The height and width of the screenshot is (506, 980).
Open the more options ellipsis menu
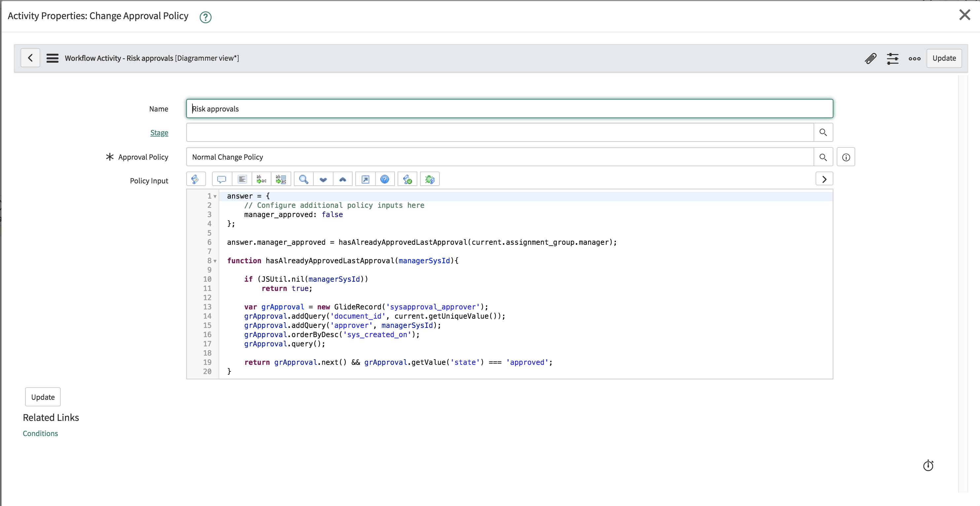[x=914, y=58]
